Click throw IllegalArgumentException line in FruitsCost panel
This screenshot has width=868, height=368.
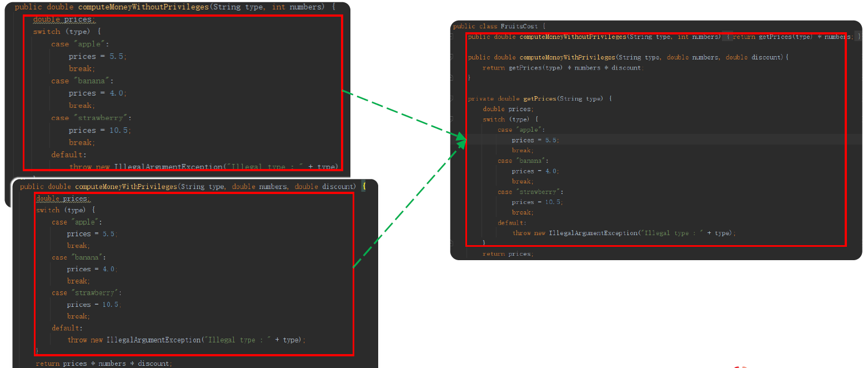click(x=624, y=233)
